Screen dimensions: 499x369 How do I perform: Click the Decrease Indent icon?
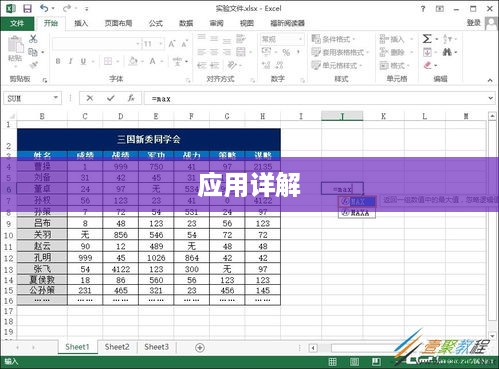coord(202,65)
